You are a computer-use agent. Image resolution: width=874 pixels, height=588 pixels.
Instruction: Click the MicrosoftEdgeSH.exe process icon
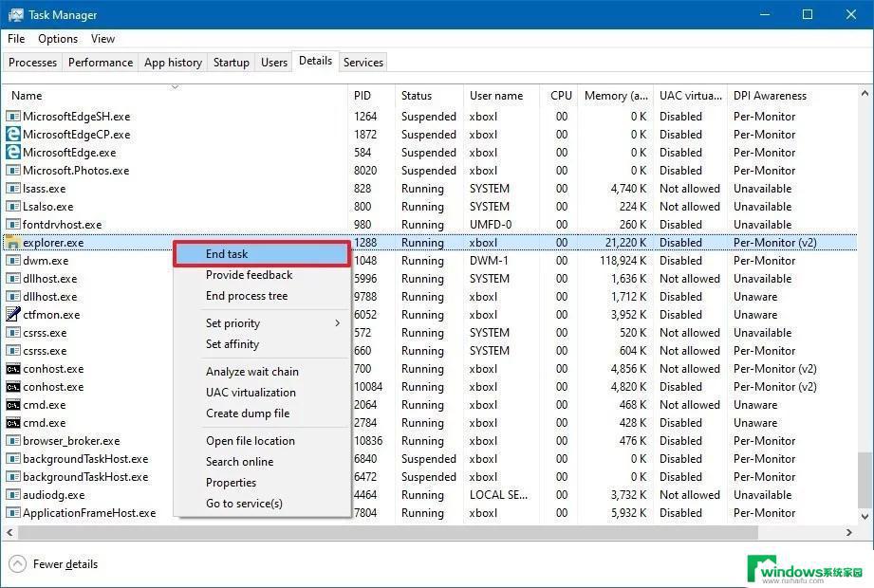(x=13, y=117)
